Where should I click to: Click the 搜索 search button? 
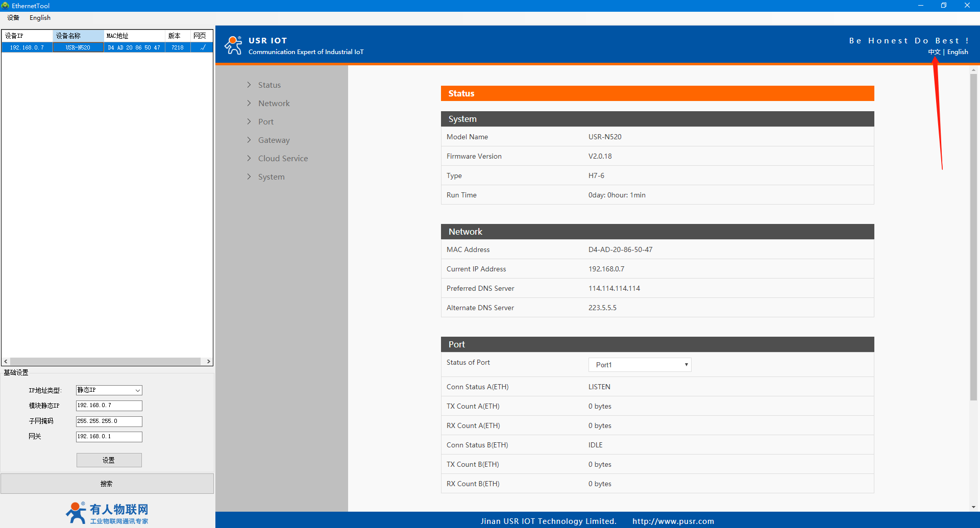107,484
